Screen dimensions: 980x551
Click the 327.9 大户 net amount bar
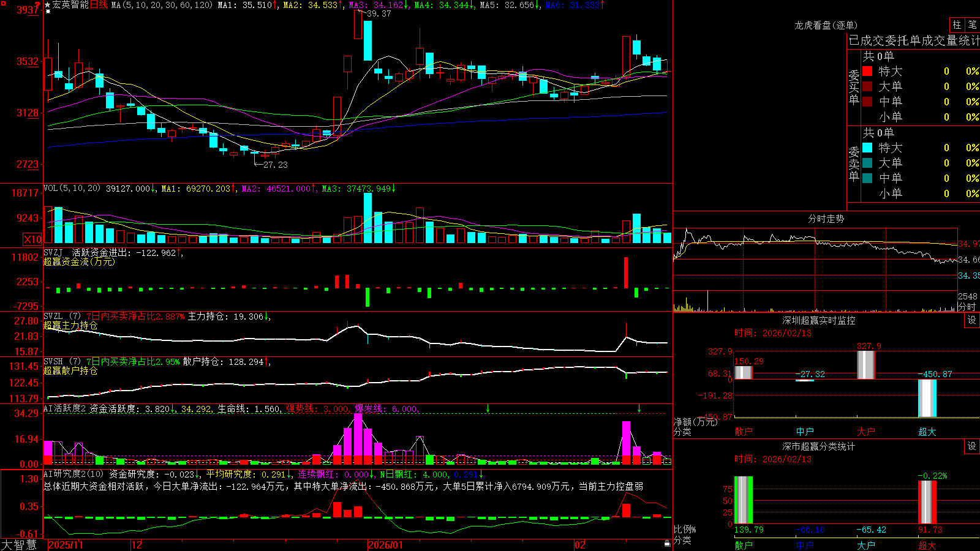(866, 365)
